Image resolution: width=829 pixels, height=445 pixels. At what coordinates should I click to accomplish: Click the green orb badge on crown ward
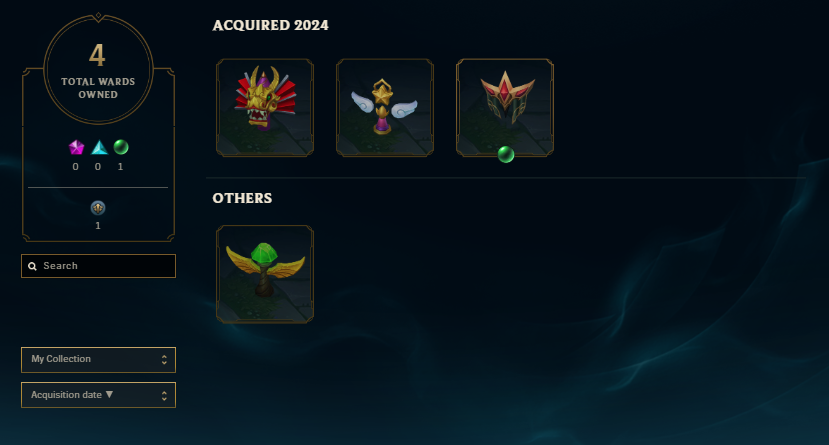tap(506, 154)
